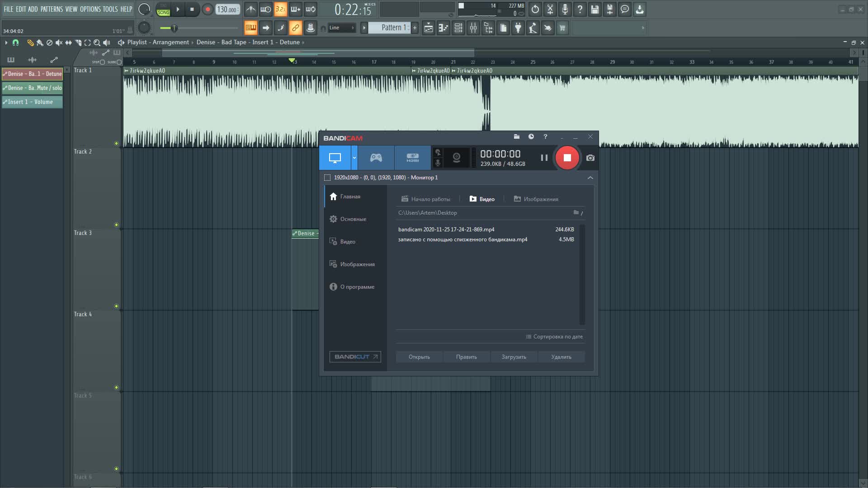Select Bandicam HDMI device recording mode
This screenshot has height=488, width=868.
tap(412, 158)
